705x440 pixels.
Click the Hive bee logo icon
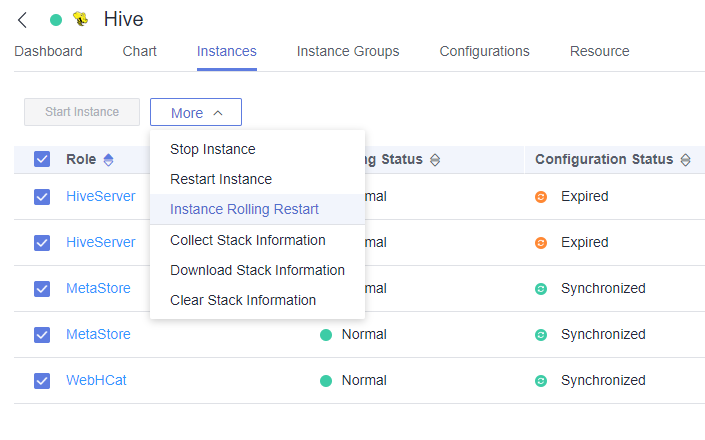tap(81, 19)
